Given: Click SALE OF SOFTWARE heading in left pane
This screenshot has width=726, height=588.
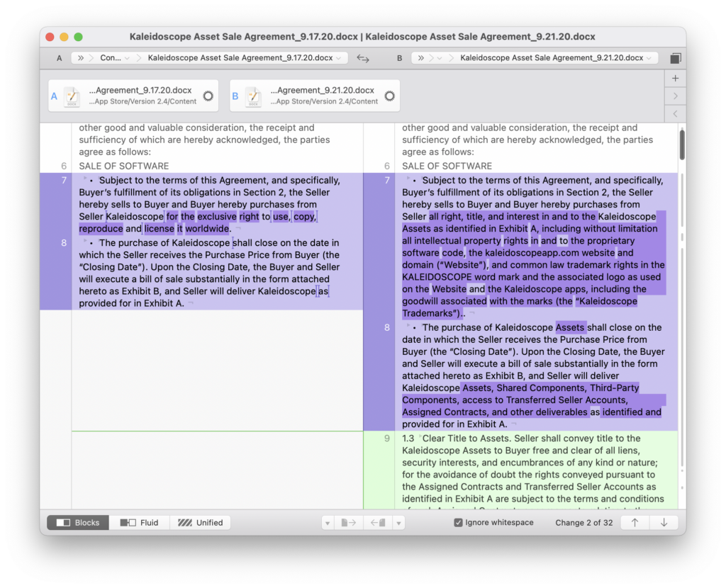Looking at the screenshot, I should [123, 166].
